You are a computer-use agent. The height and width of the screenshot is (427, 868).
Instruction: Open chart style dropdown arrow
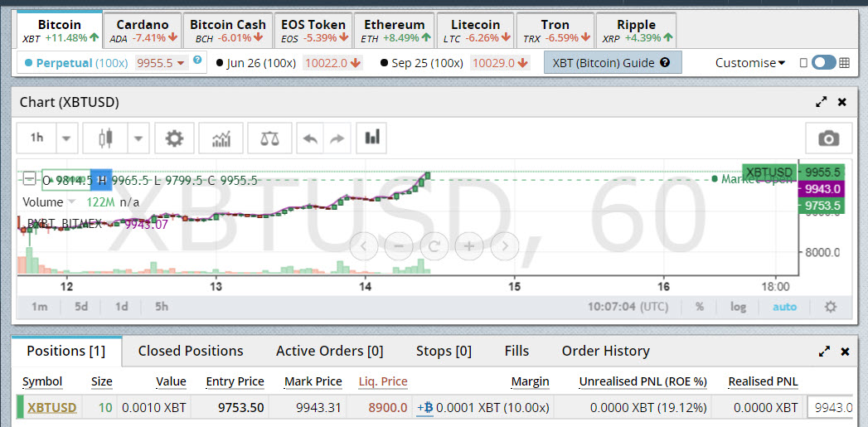138,138
